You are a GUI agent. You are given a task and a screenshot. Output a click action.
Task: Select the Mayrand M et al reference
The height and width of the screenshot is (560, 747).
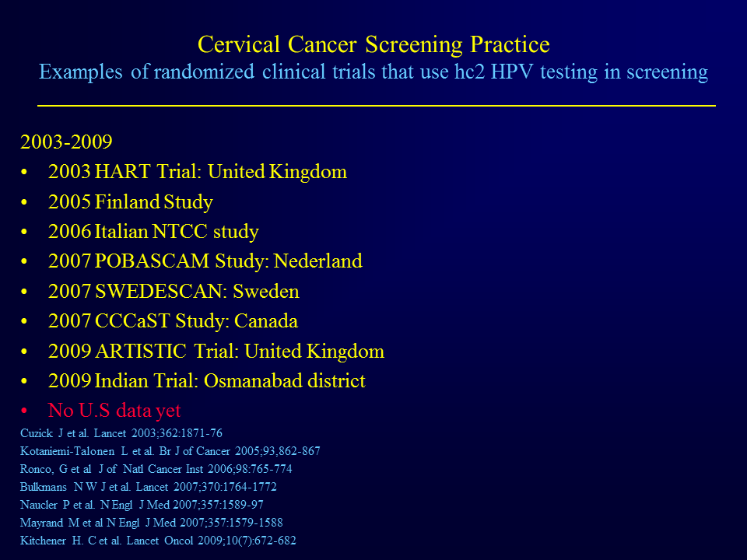tap(152, 523)
